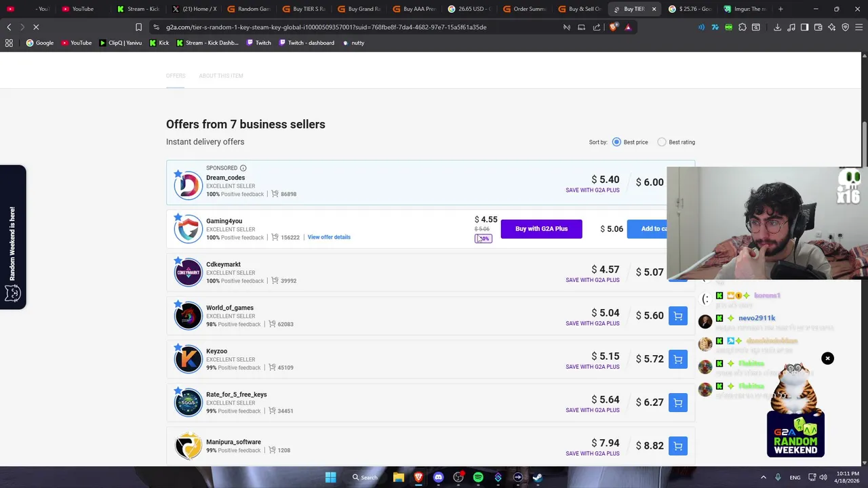Click the address bar URL
This screenshot has width=868, height=488.
coord(326,27)
